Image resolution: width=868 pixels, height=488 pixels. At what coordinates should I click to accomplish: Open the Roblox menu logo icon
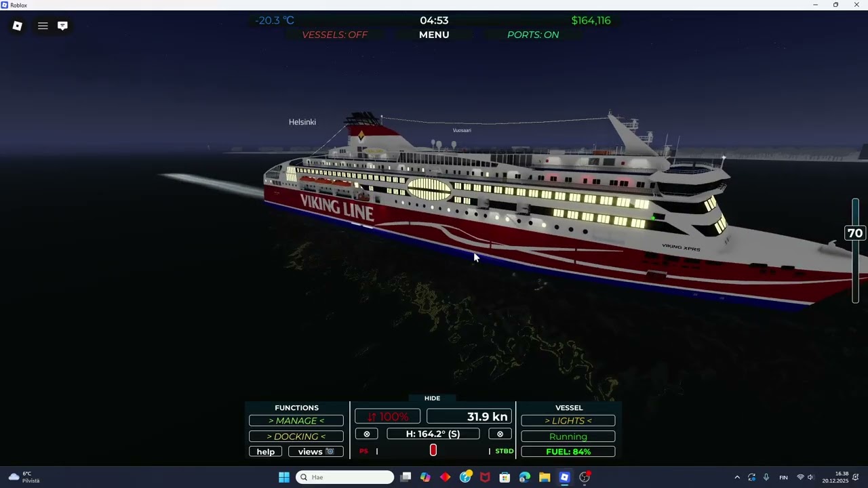18,26
